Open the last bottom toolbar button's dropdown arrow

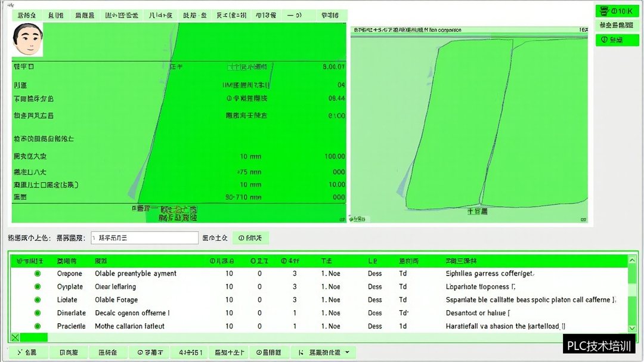[348, 352]
